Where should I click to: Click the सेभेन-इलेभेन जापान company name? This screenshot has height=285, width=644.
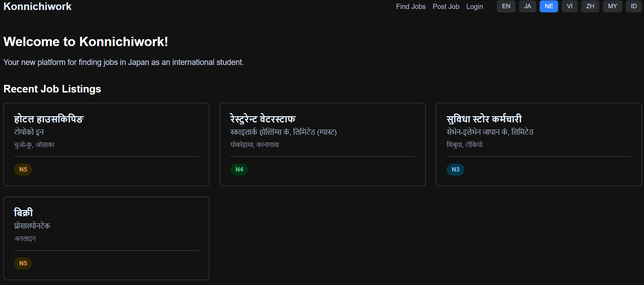coord(490,132)
